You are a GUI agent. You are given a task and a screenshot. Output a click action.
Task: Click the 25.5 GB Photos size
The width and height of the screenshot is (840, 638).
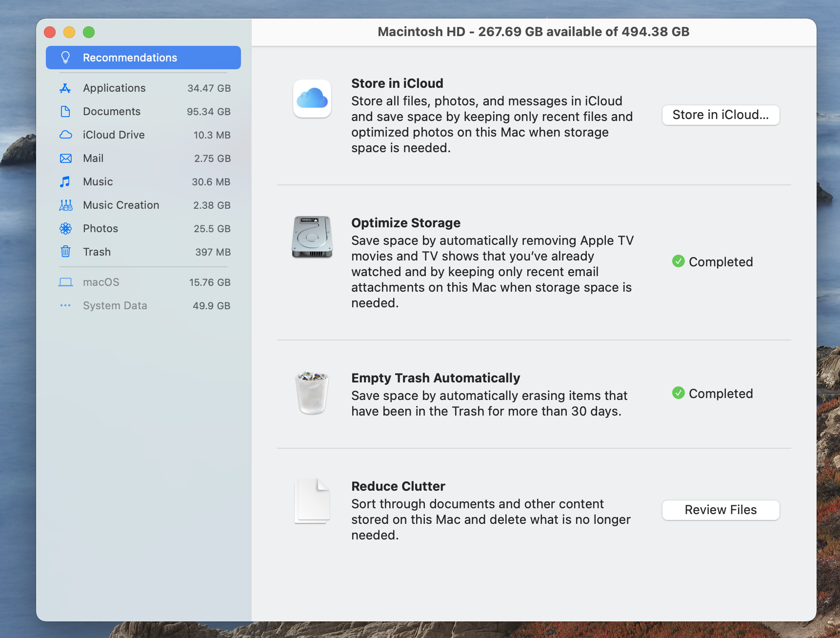[x=212, y=229]
